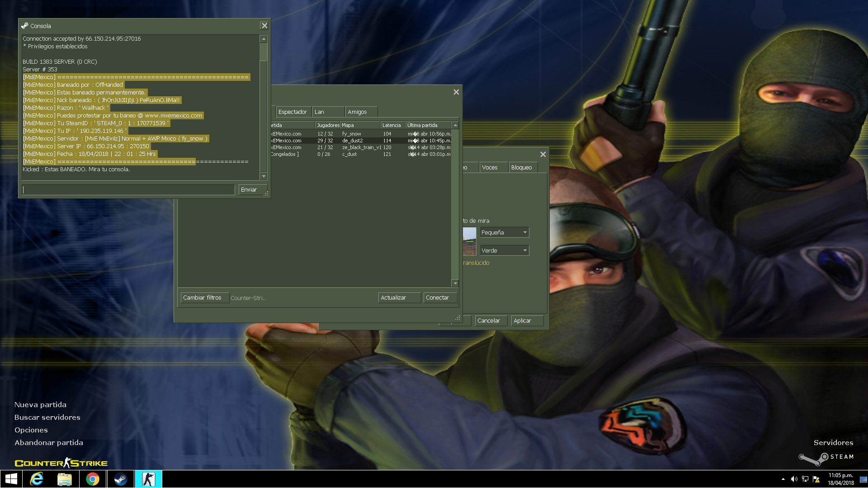Viewport: 868px width, 488px height.
Task: Open the crosshair size dropdown Pequeña
Action: pyautogui.click(x=505, y=233)
